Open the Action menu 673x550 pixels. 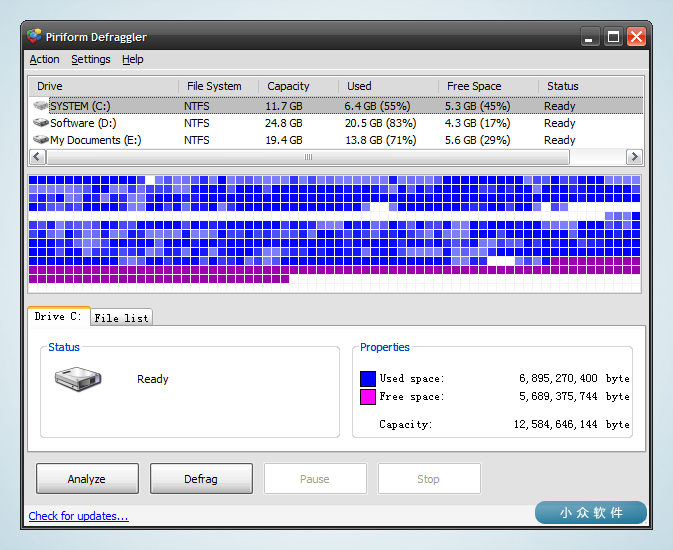click(x=44, y=59)
